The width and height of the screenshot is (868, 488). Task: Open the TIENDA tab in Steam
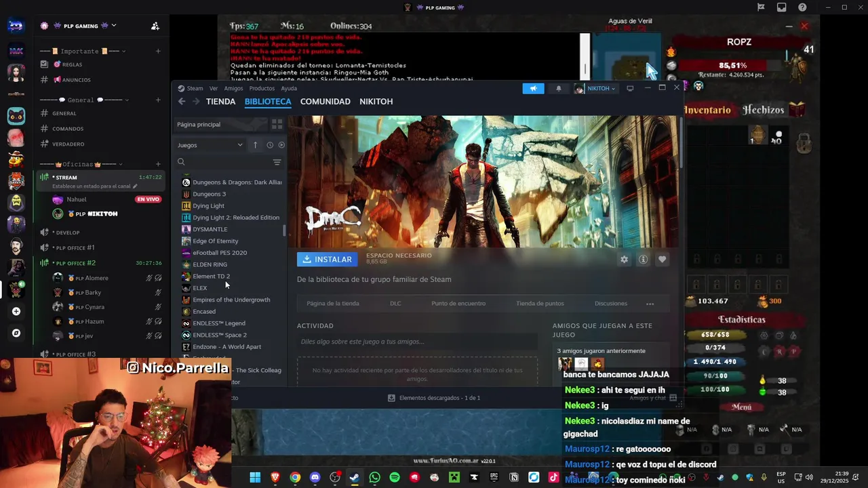[x=220, y=102]
